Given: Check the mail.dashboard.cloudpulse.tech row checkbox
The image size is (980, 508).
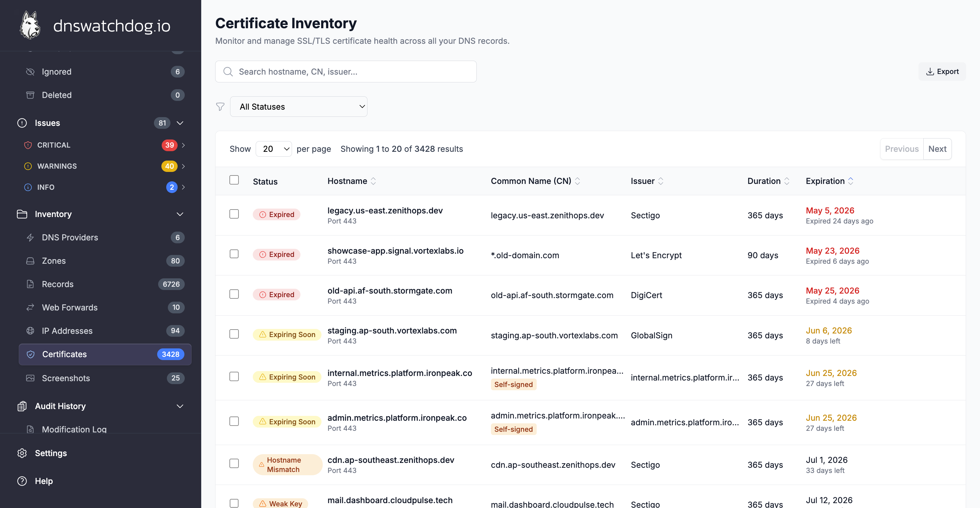Looking at the screenshot, I should tap(234, 503).
